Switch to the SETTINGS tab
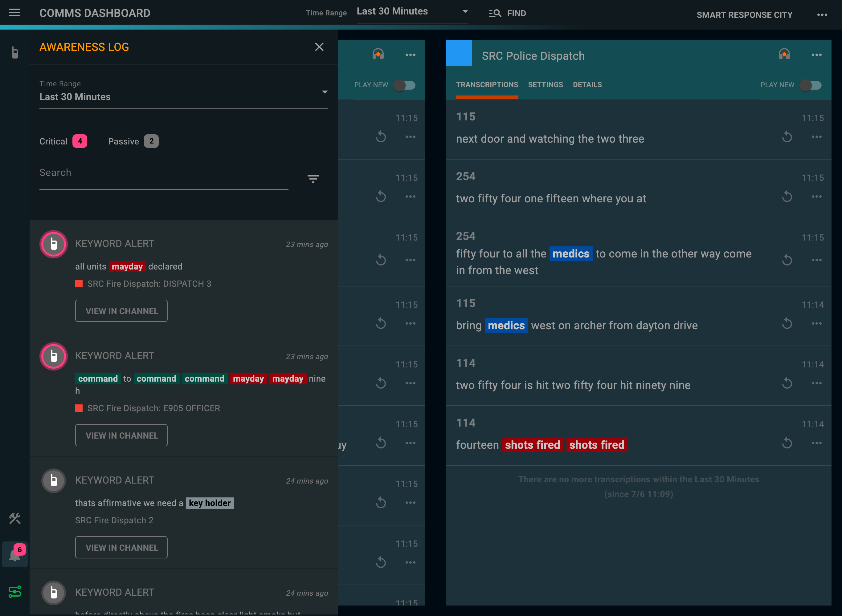842x616 pixels. 546,85
